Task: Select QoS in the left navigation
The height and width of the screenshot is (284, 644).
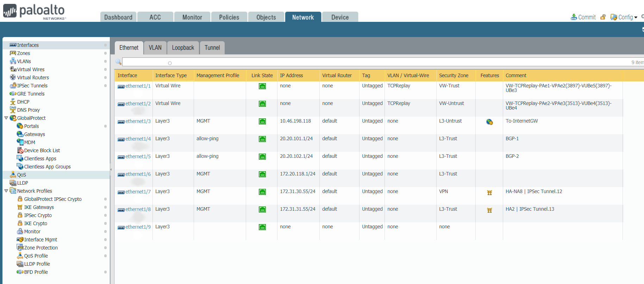Action: (x=21, y=175)
